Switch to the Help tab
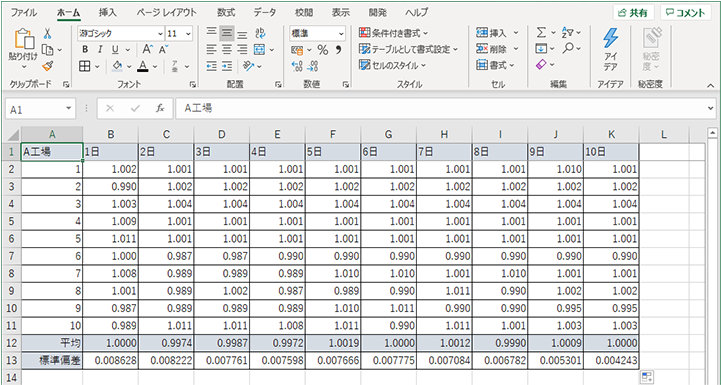This screenshot has height=385, width=721. tap(417, 12)
